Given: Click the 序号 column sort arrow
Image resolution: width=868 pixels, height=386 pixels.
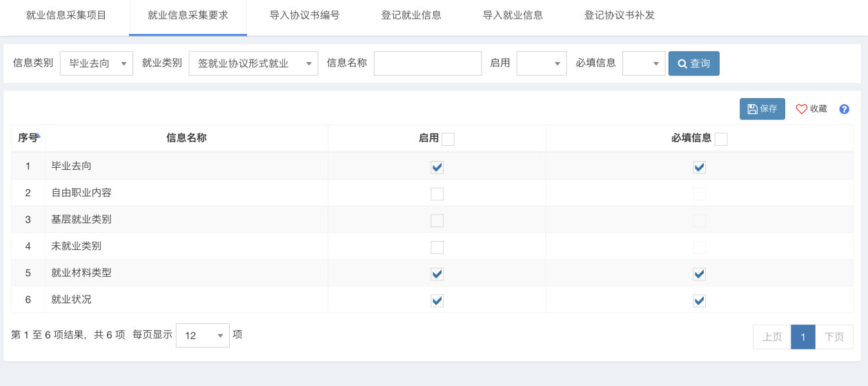Looking at the screenshot, I should 39,137.
